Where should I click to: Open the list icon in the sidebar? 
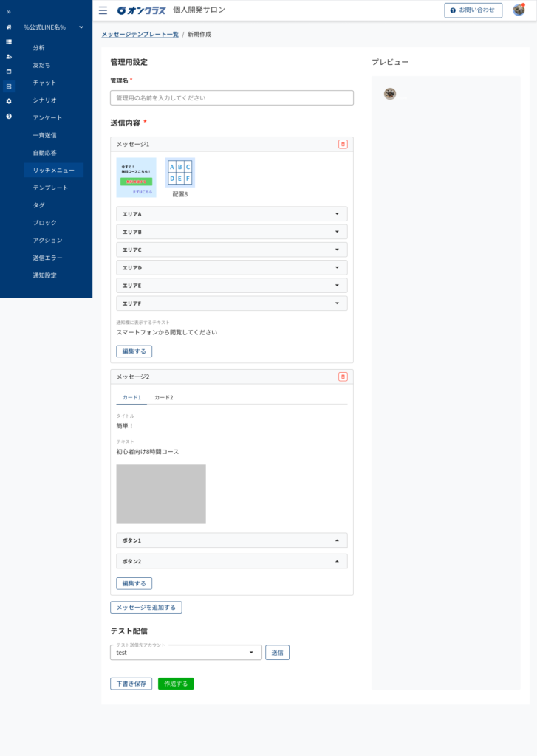pyautogui.click(x=9, y=42)
